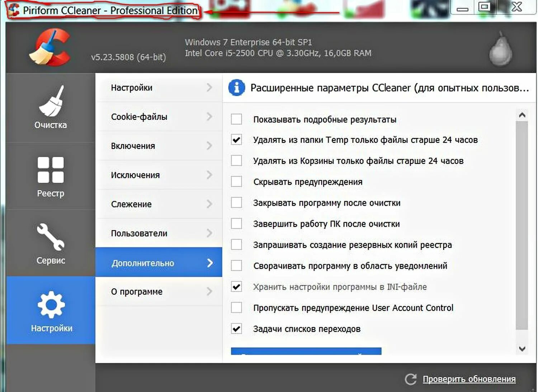This screenshot has height=392, width=538.
Task: Close the CCleaner window
Action: [517, 7]
